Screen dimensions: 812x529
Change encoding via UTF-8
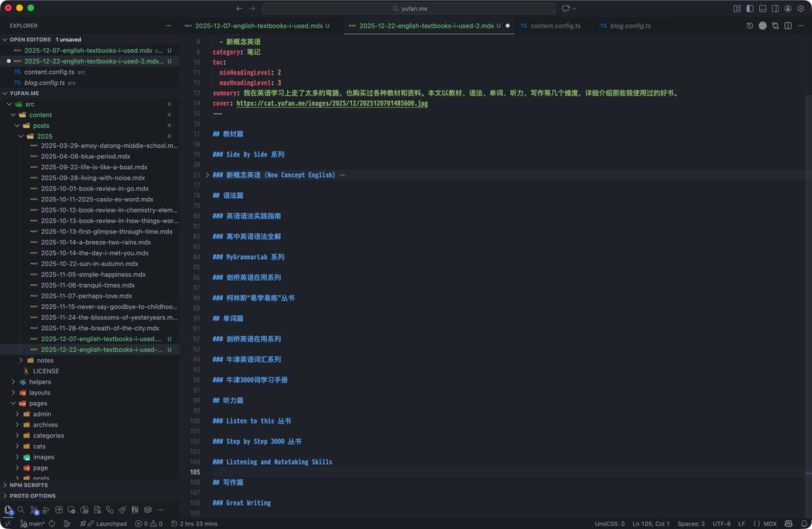[721, 524]
